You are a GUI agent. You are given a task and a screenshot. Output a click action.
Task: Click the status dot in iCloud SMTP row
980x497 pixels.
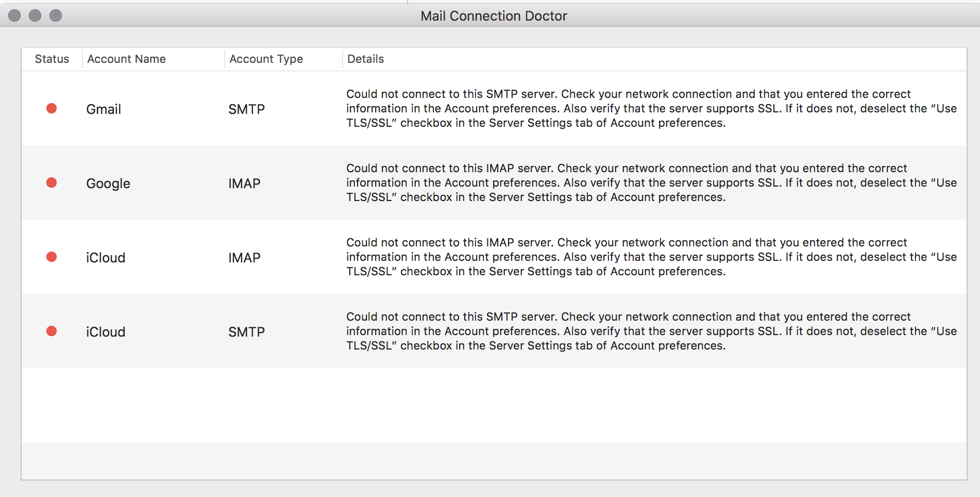(52, 331)
